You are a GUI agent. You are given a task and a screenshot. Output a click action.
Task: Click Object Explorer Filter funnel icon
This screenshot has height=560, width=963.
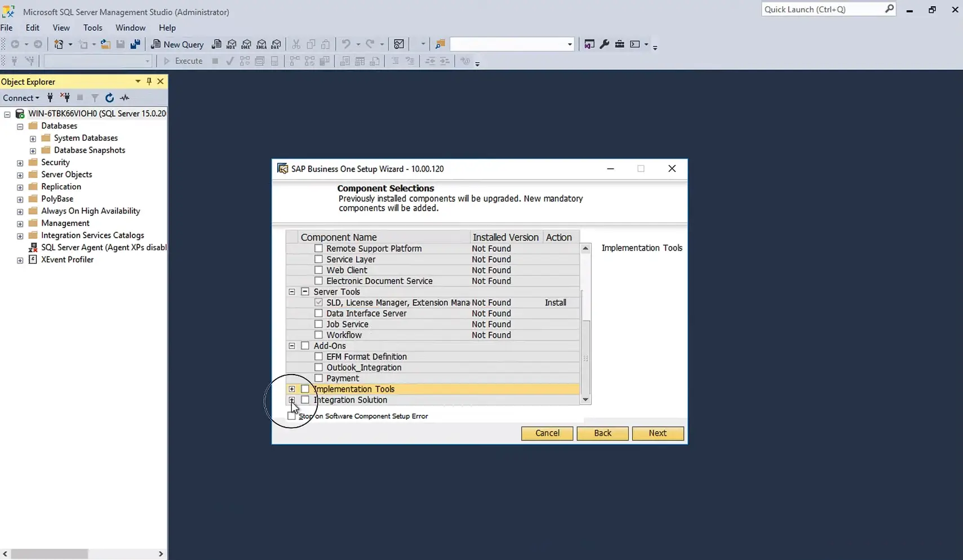(95, 97)
